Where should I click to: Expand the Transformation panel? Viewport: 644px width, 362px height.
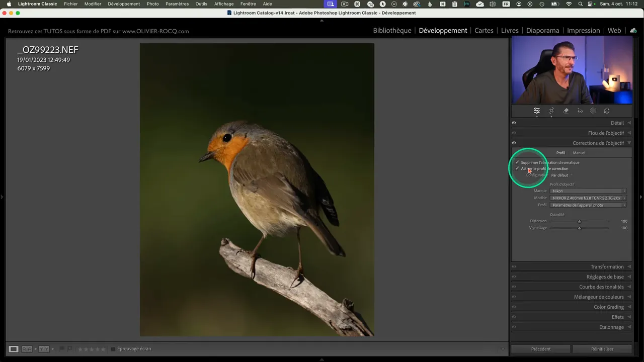tap(607, 267)
